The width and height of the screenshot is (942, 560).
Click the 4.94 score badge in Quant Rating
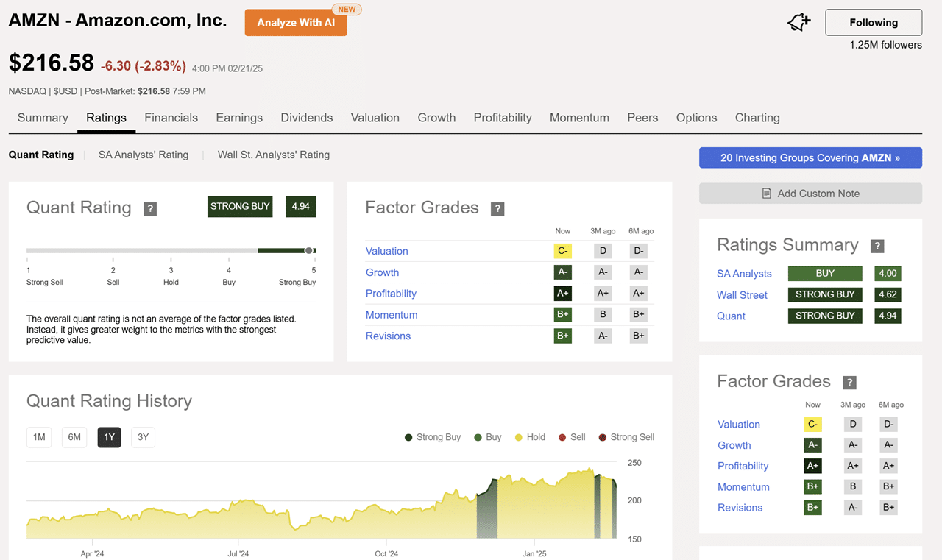pyautogui.click(x=300, y=207)
